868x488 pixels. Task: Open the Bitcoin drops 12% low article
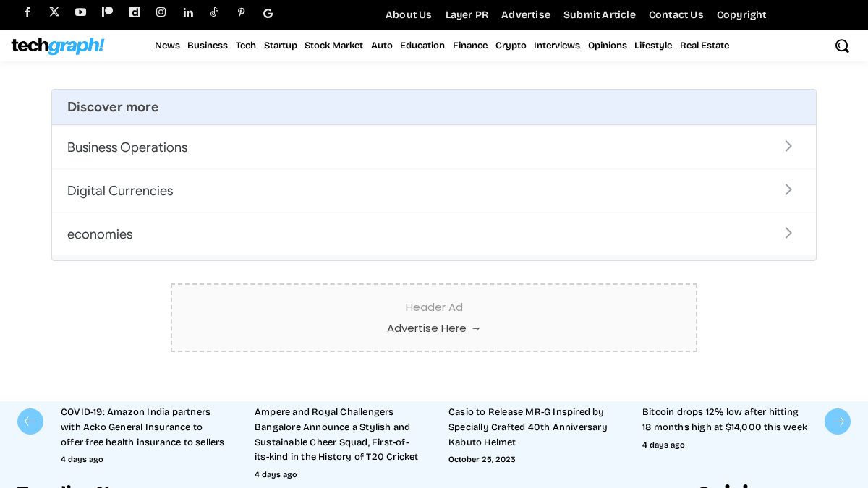click(x=725, y=419)
